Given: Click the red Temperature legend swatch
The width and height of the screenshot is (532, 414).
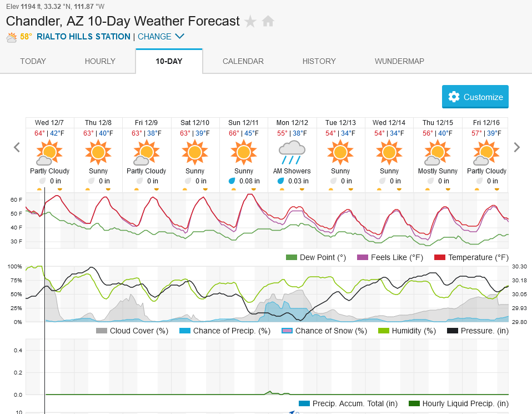Looking at the screenshot, I should (440, 257).
